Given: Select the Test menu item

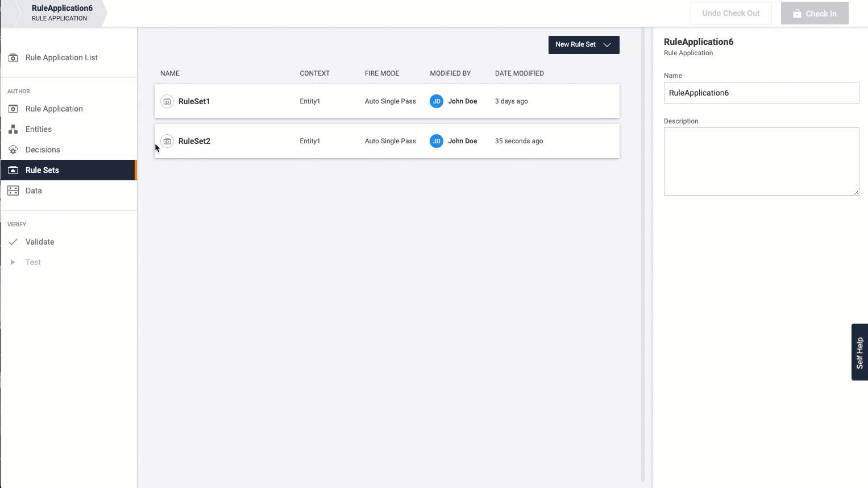Looking at the screenshot, I should [69, 262].
